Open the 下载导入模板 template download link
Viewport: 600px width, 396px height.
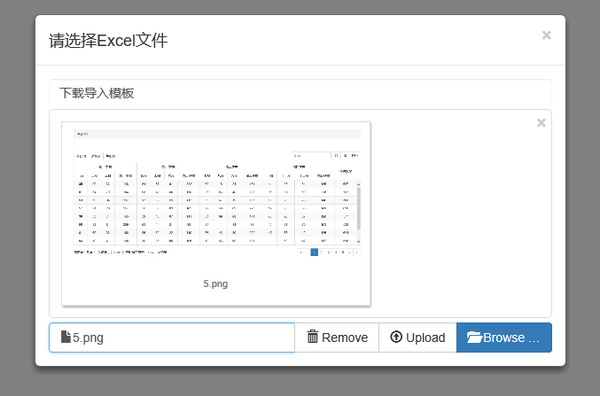(96, 93)
